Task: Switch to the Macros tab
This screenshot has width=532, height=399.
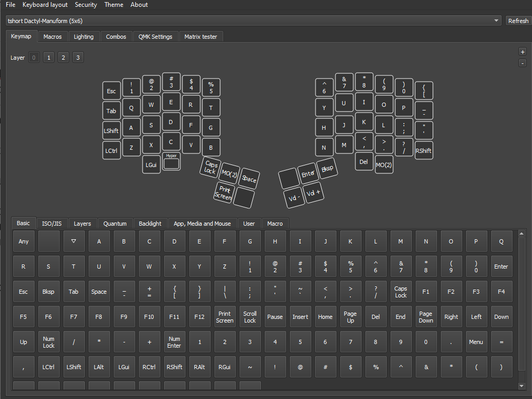Action: pyautogui.click(x=52, y=37)
